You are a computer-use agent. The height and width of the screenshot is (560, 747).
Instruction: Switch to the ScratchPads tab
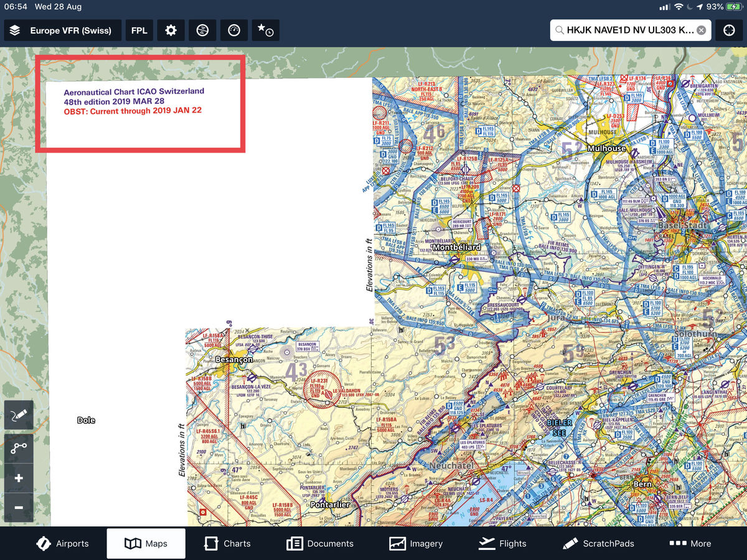(x=598, y=543)
